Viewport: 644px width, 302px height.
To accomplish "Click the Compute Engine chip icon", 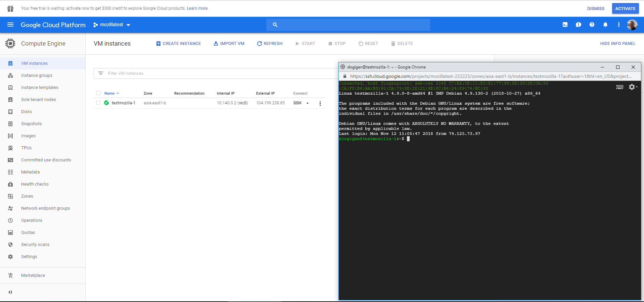I will tap(10, 43).
